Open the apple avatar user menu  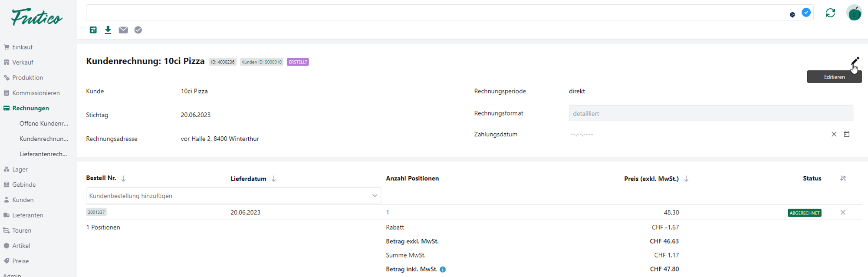click(x=854, y=13)
